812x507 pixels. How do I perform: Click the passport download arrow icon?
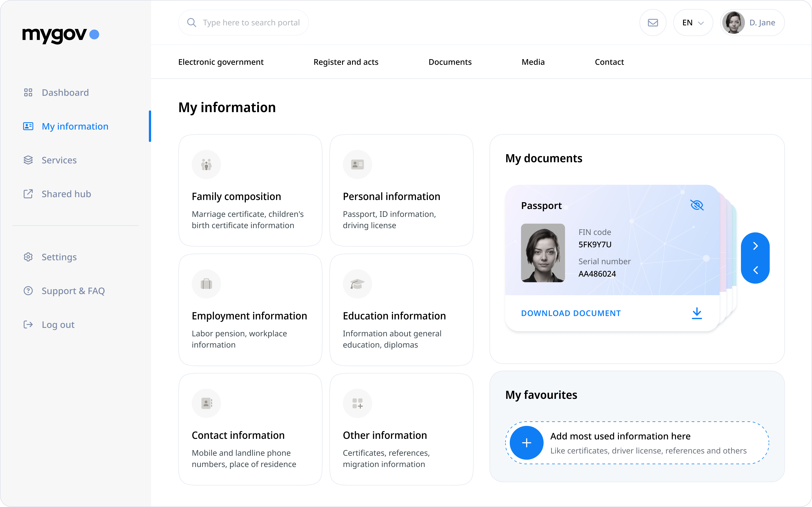(x=697, y=313)
